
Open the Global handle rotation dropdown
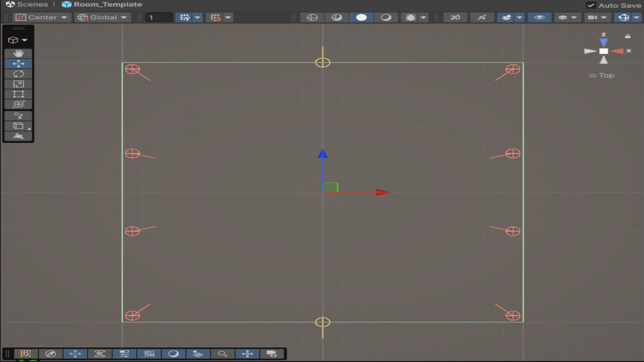pos(103,17)
